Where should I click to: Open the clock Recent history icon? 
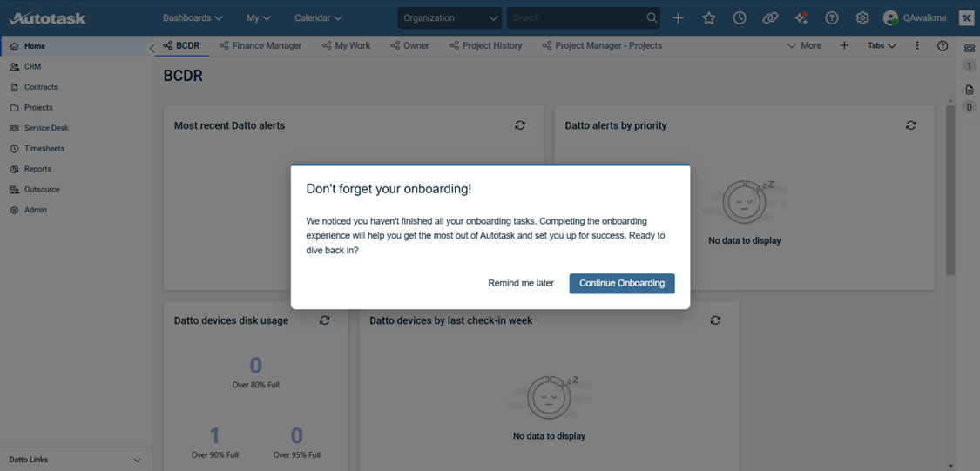[740, 18]
